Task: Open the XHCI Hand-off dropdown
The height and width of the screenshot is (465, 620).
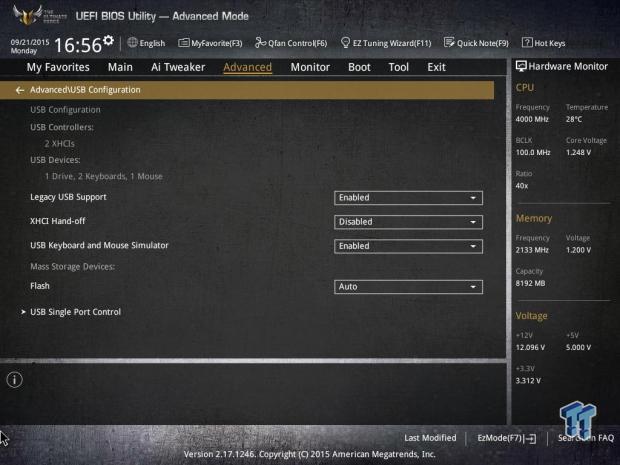Action: [x=408, y=222]
